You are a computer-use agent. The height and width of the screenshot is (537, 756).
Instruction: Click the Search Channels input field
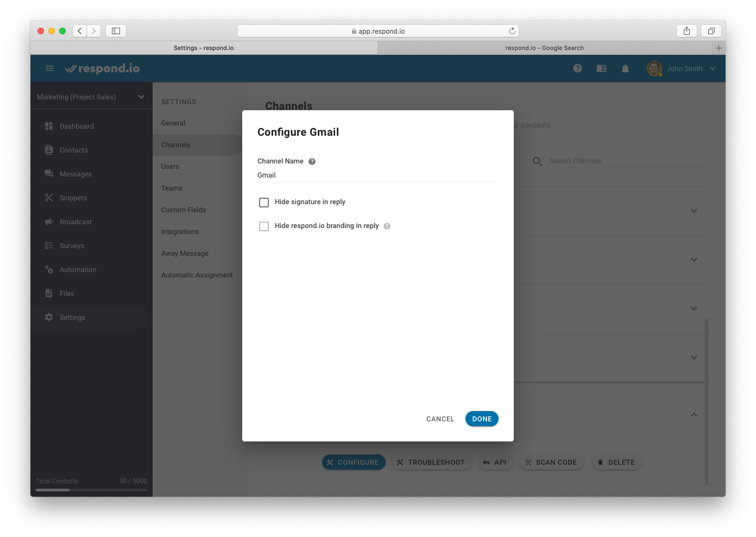click(x=628, y=161)
